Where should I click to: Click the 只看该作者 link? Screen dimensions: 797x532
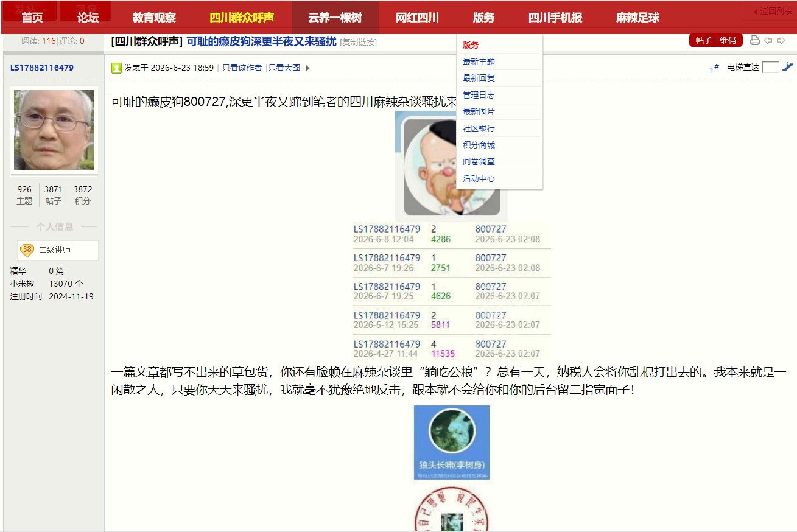tap(242, 68)
